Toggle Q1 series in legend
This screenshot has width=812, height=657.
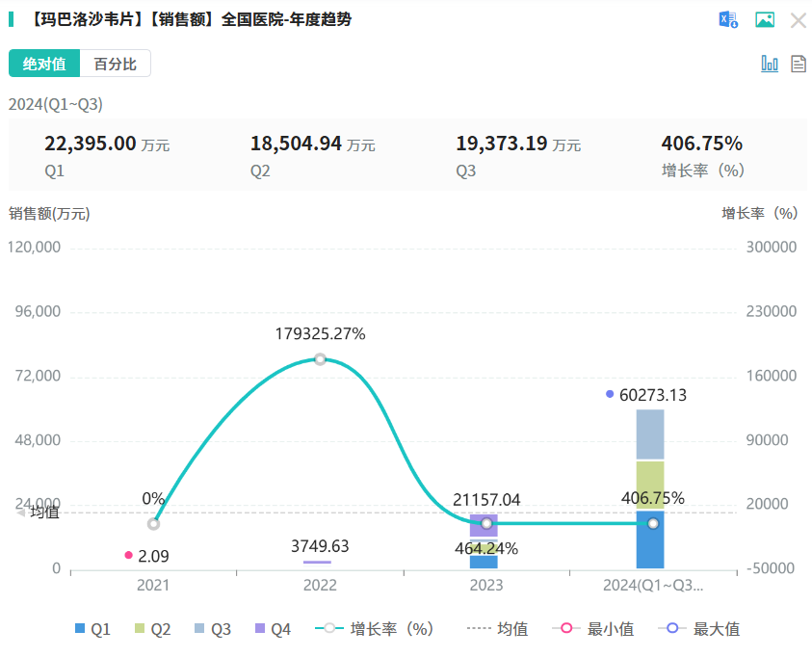click(92, 629)
